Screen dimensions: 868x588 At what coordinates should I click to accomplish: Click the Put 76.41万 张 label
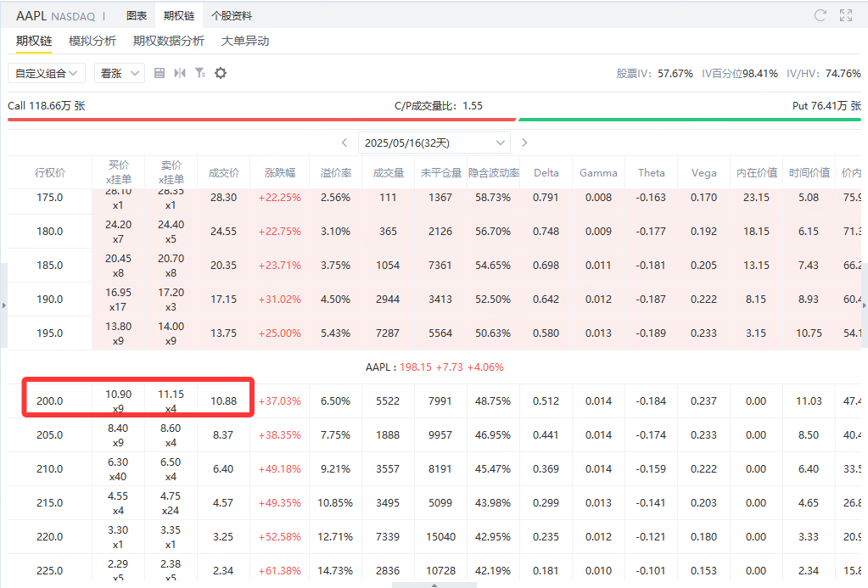point(826,106)
